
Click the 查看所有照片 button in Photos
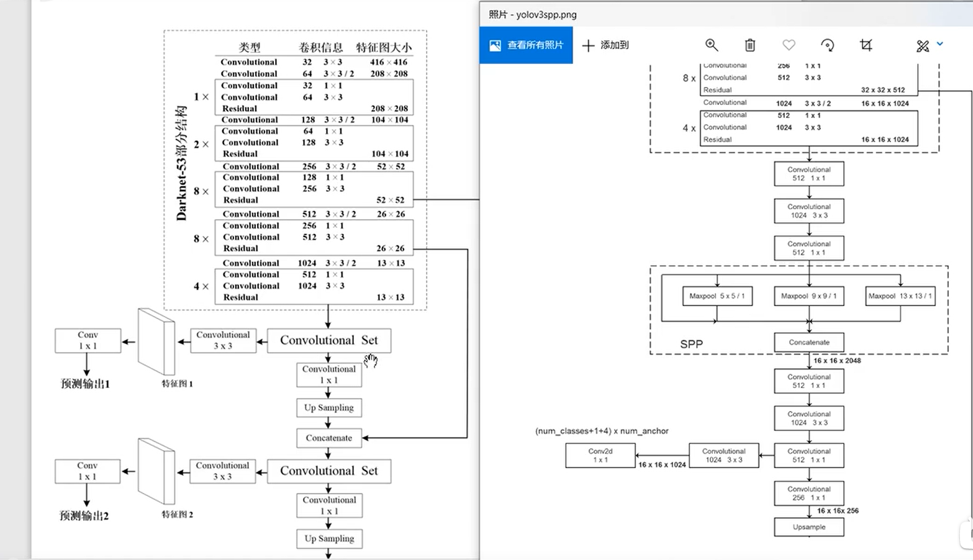pos(526,45)
